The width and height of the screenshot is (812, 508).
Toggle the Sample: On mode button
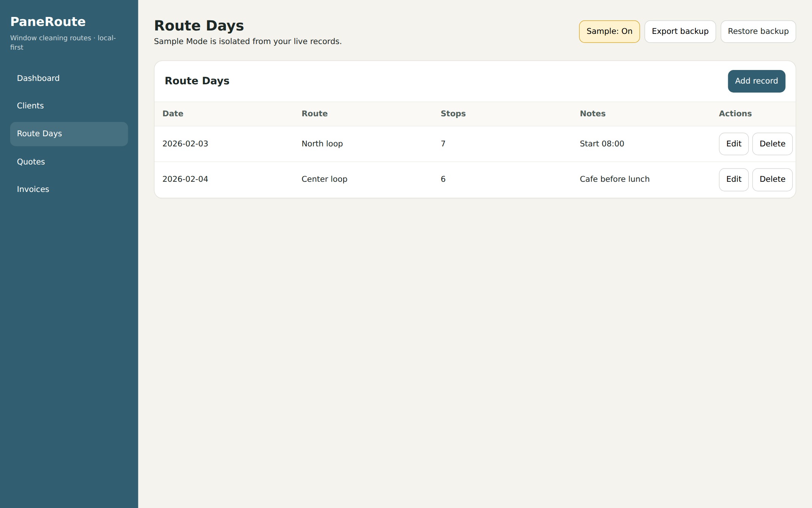(x=609, y=32)
